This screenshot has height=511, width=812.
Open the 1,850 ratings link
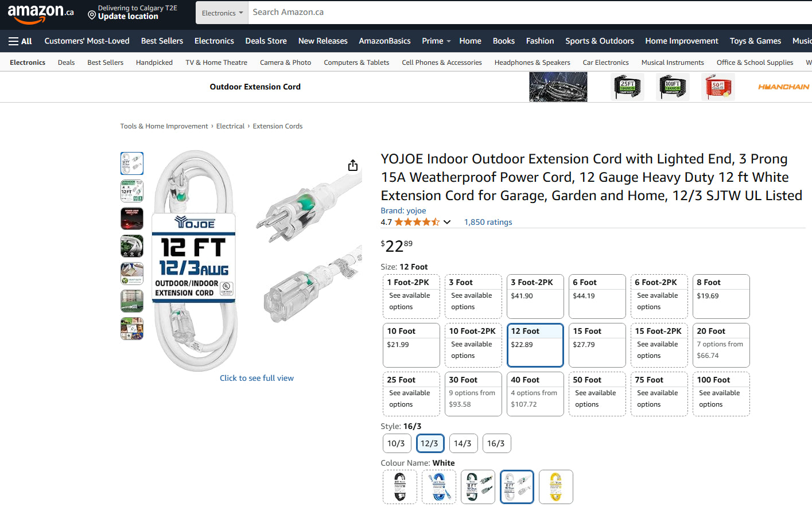pos(488,223)
